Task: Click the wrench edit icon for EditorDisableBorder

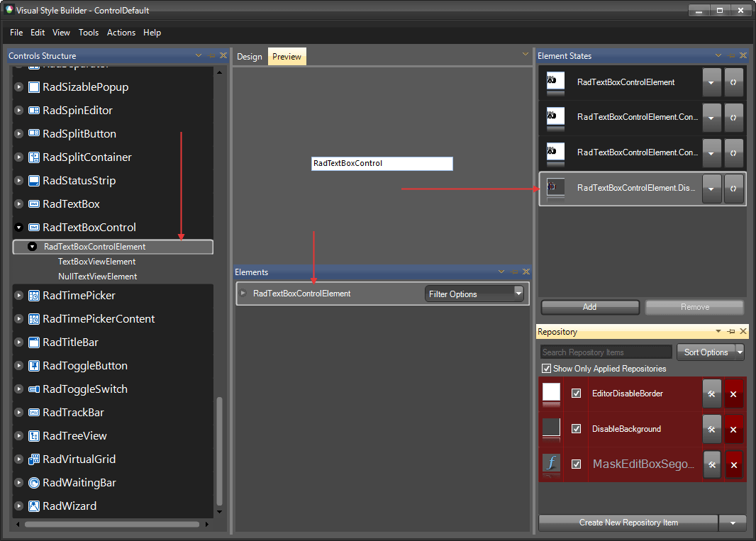Action: click(x=711, y=394)
